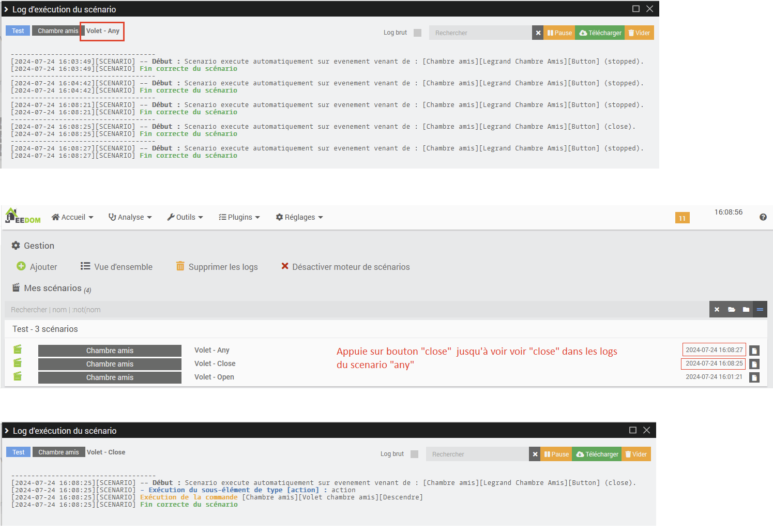This screenshot has width=773, height=532.
Task: Open the orange message counter badge showing 11
Action: point(683,218)
